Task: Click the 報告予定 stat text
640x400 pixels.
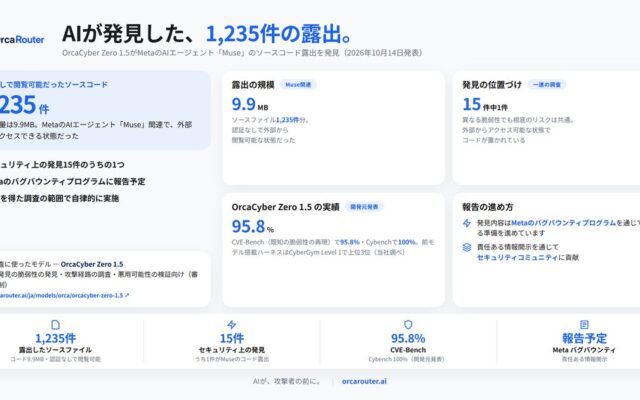Action: 584,338
